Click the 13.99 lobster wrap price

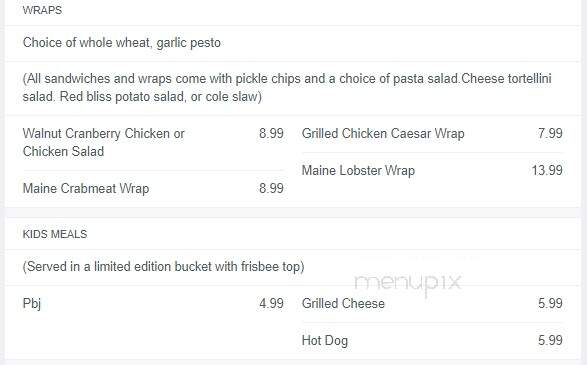coord(547,170)
